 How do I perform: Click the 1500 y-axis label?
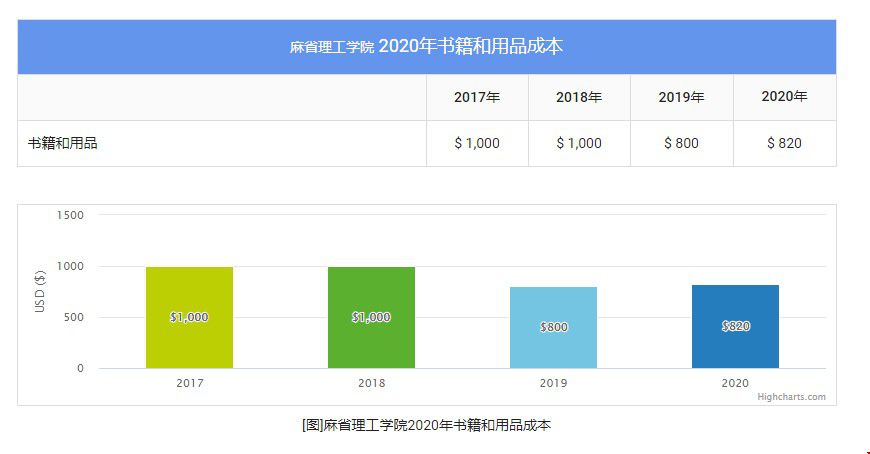pos(70,215)
